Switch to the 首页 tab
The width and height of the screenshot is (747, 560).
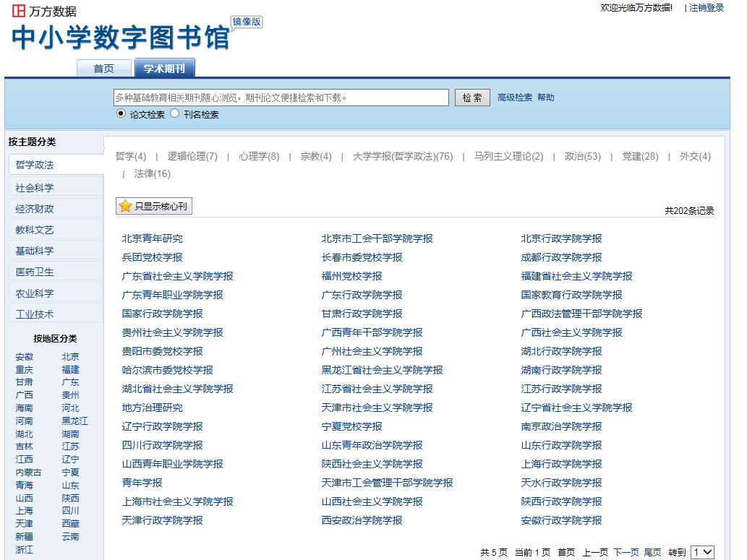point(103,69)
